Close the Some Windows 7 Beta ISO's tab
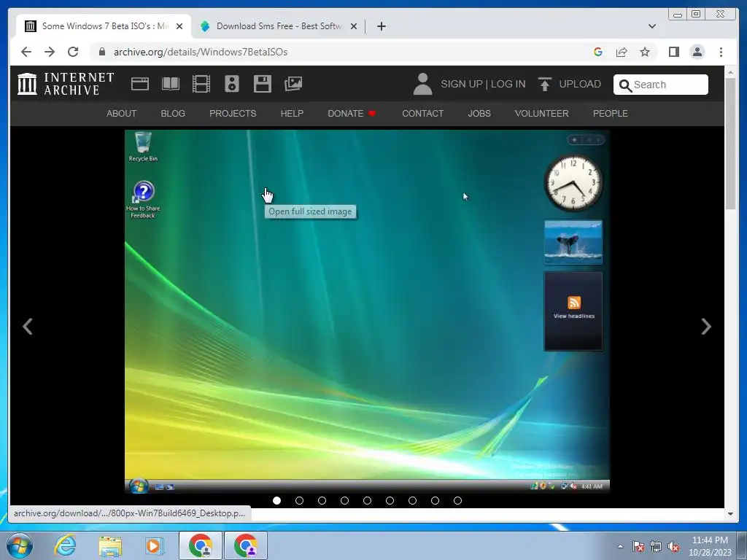This screenshot has height=560, width=747. 179,26
